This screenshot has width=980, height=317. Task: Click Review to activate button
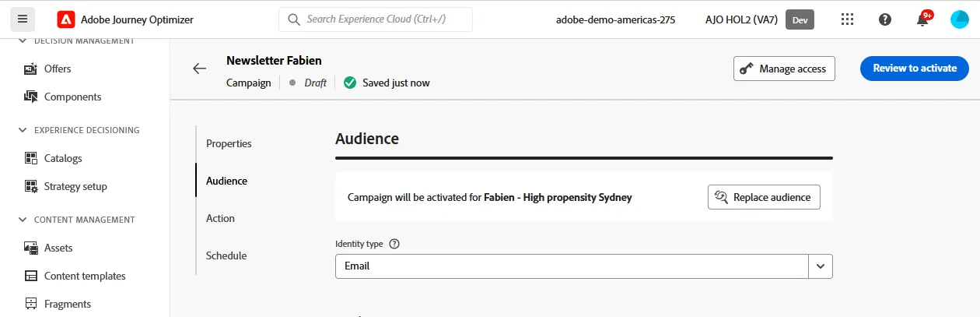[915, 69]
